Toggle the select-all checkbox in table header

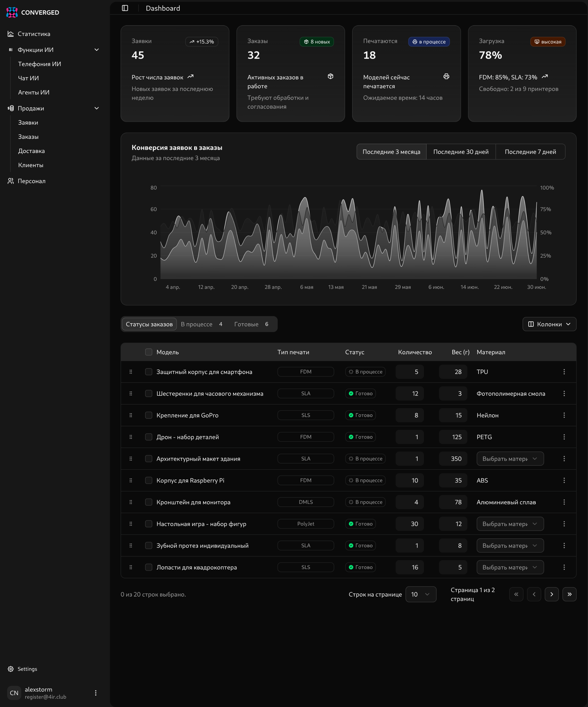(x=148, y=352)
